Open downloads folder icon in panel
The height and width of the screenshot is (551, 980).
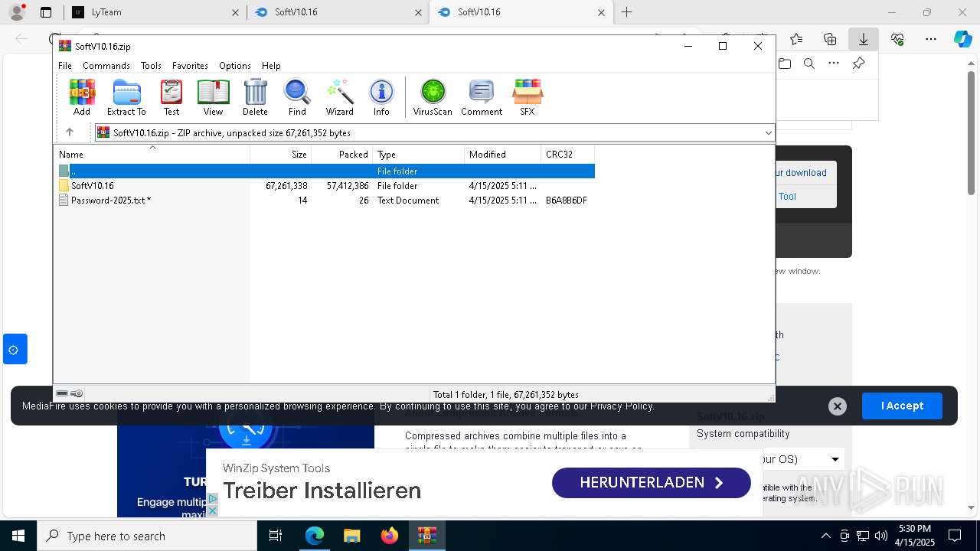[785, 64]
